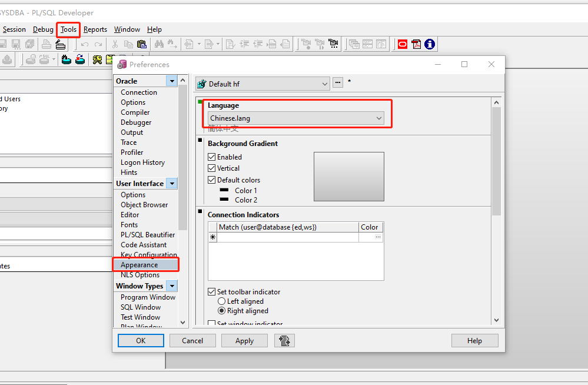Open the PDF documentation toolbar icon
Viewport: 588px width, 385px height.
point(416,44)
